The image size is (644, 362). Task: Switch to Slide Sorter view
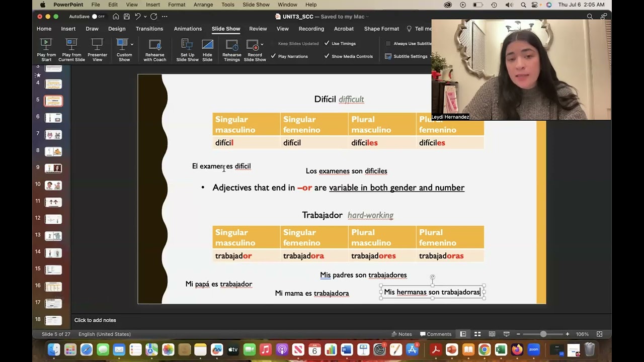point(477,334)
